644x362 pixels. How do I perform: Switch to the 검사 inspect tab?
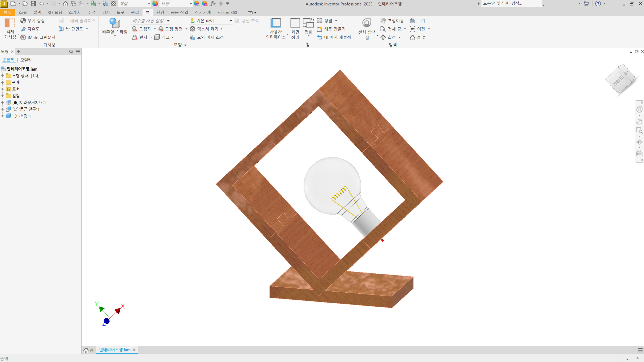pyautogui.click(x=106, y=13)
